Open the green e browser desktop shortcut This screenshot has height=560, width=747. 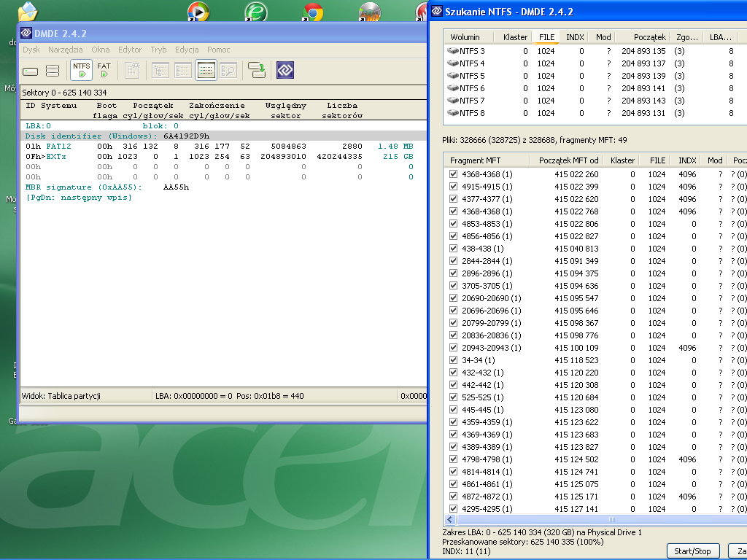(x=255, y=12)
